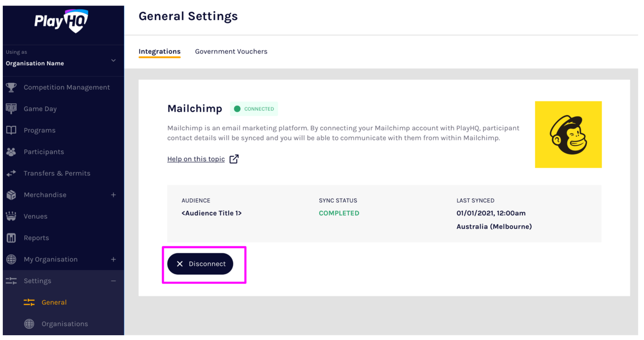Viewport: 644px width, 340px height.
Task: Open the Help on this topic link
Action: pyautogui.click(x=196, y=159)
